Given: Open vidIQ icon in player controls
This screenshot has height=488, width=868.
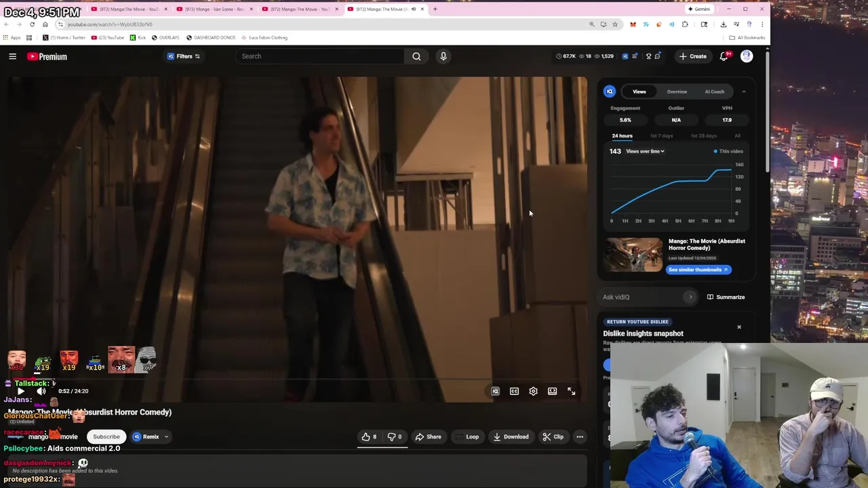Looking at the screenshot, I should pos(495,391).
